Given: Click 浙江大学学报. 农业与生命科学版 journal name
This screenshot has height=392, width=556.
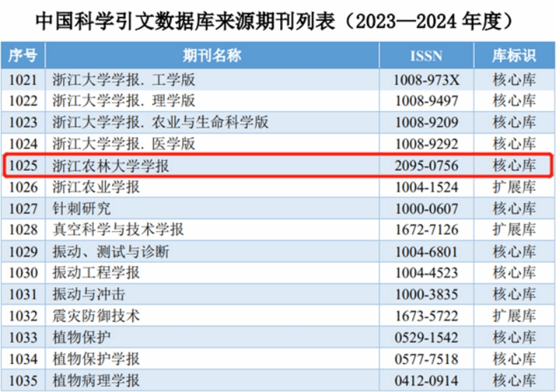Looking at the screenshot, I should point(160,122).
